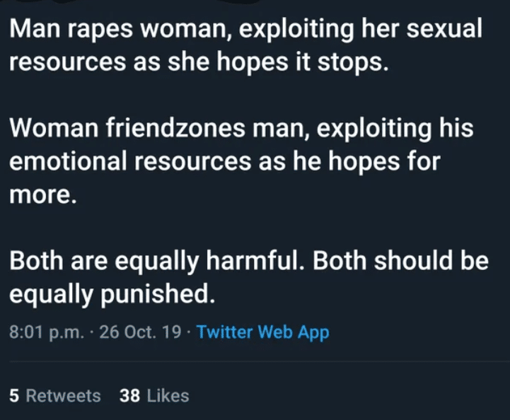Click the word 'Likes' label
The image size is (510, 420).
(x=168, y=396)
